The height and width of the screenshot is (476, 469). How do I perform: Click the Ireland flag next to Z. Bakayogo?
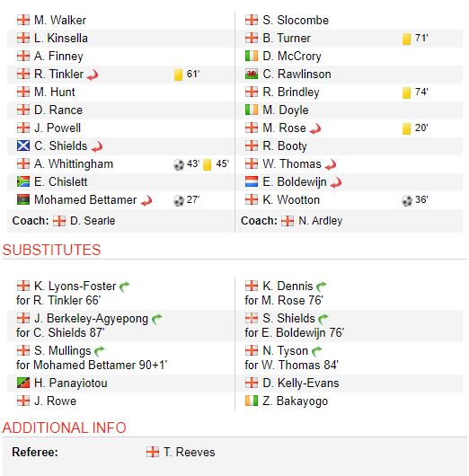click(252, 401)
